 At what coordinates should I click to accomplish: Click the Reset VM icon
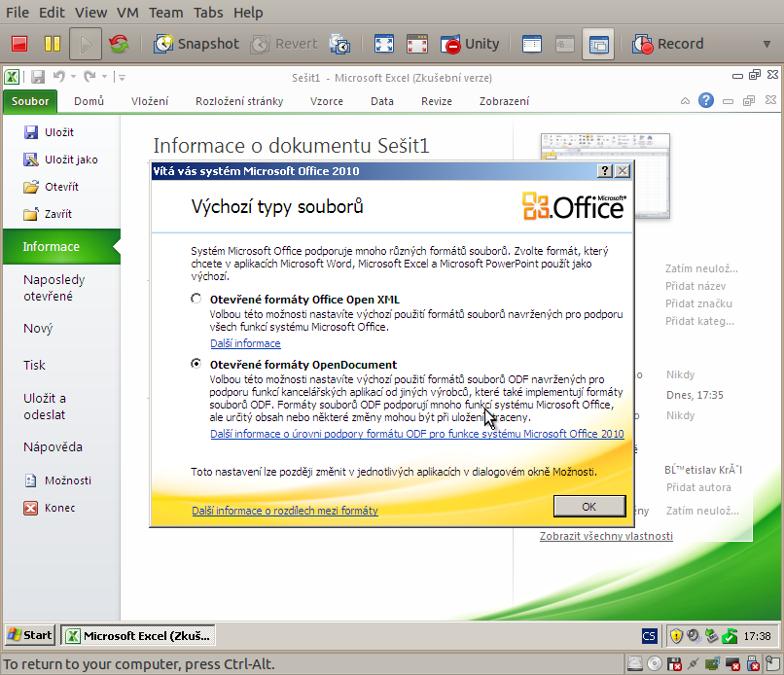119,44
